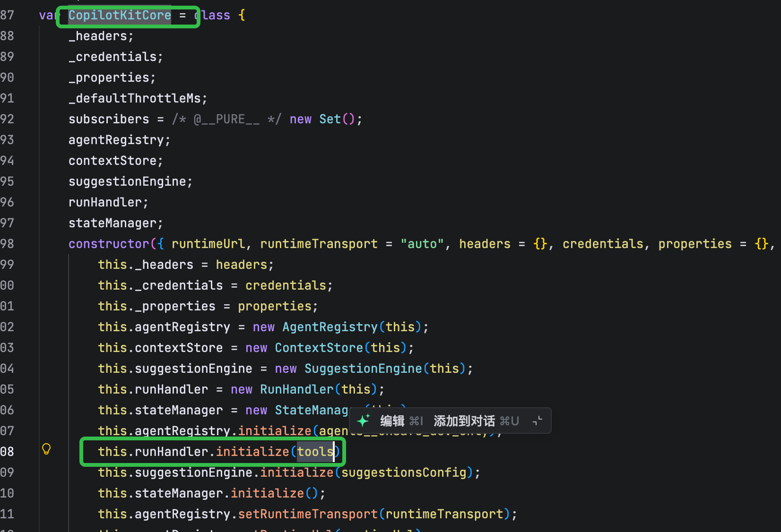Click the tools argument in runHandler.initialize

coord(315,452)
